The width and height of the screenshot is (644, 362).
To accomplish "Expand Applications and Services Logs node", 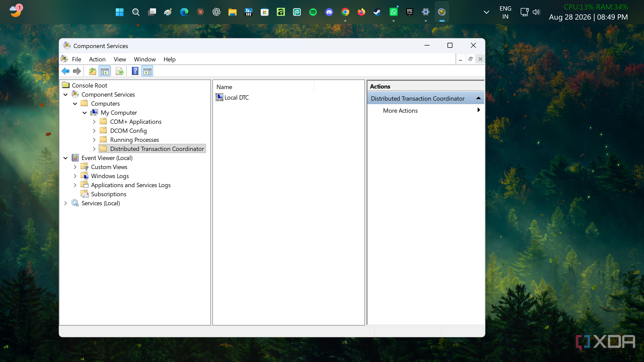I will pyautogui.click(x=75, y=185).
